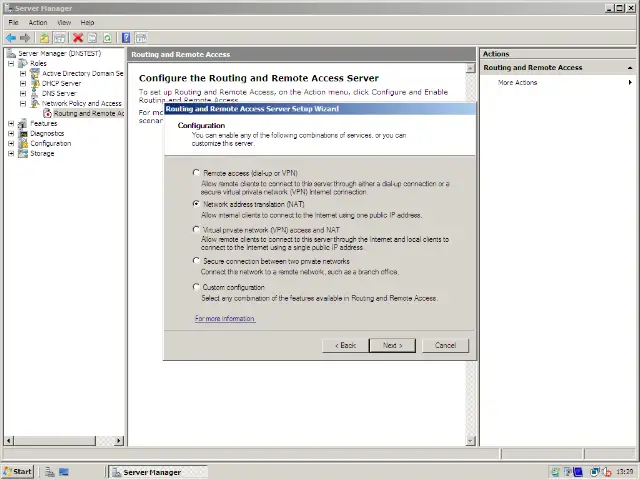Select Network address translation (NAT) option
The height and width of the screenshot is (480, 640).
196,204
